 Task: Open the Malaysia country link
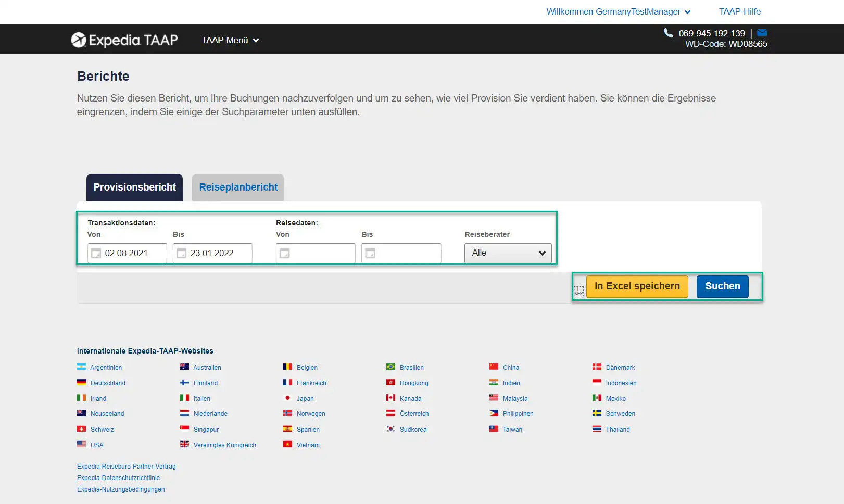[515, 398]
